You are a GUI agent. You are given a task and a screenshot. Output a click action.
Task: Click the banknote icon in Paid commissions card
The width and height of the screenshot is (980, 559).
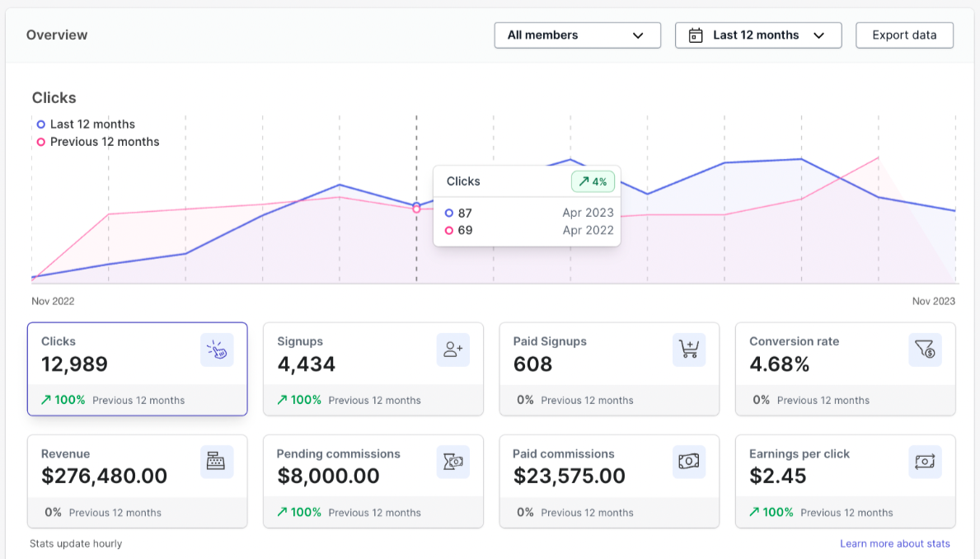(689, 462)
